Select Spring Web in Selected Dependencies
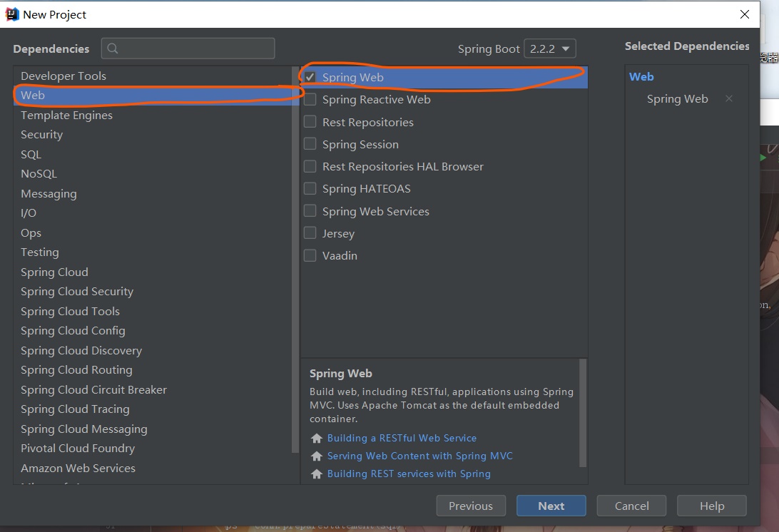 point(677,99)
